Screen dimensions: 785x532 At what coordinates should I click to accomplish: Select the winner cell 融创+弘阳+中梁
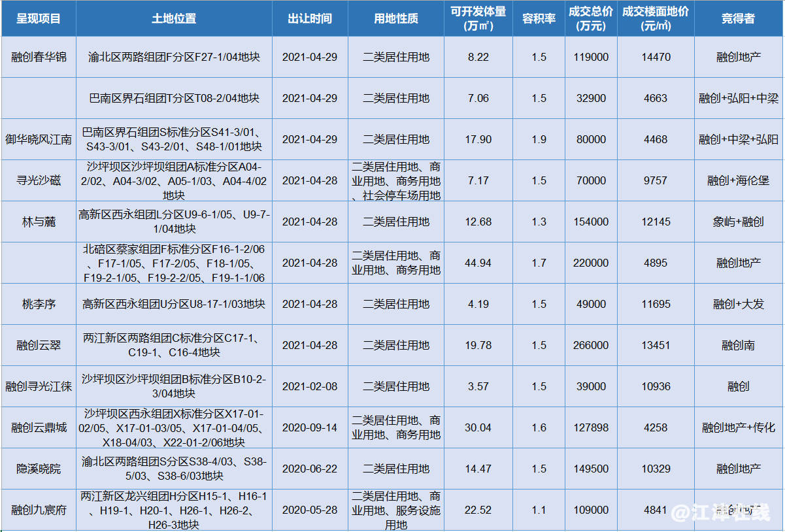tap(739, 98)
